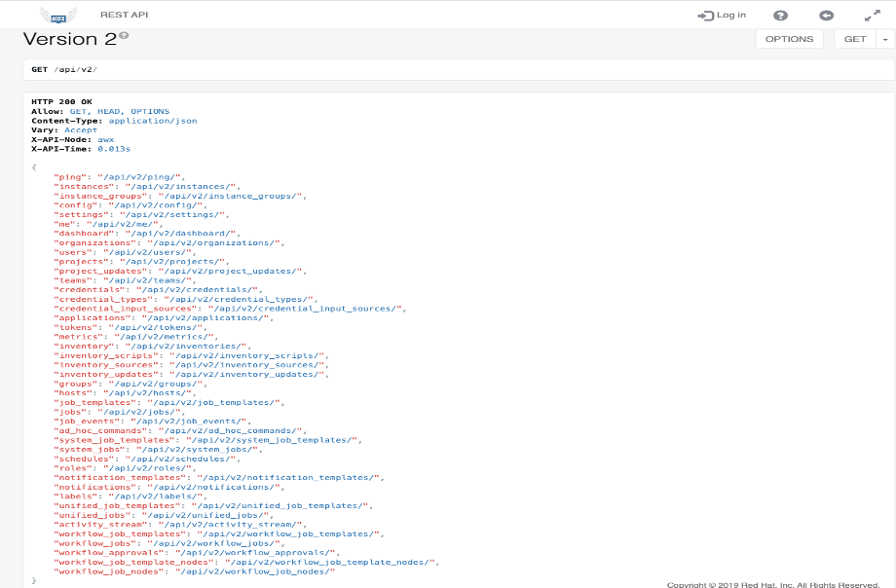Viewport: 896px width, 588px height.
Task: Open the /api/v2/workflow_job_nodes/ link
Action: coord(255,571)
